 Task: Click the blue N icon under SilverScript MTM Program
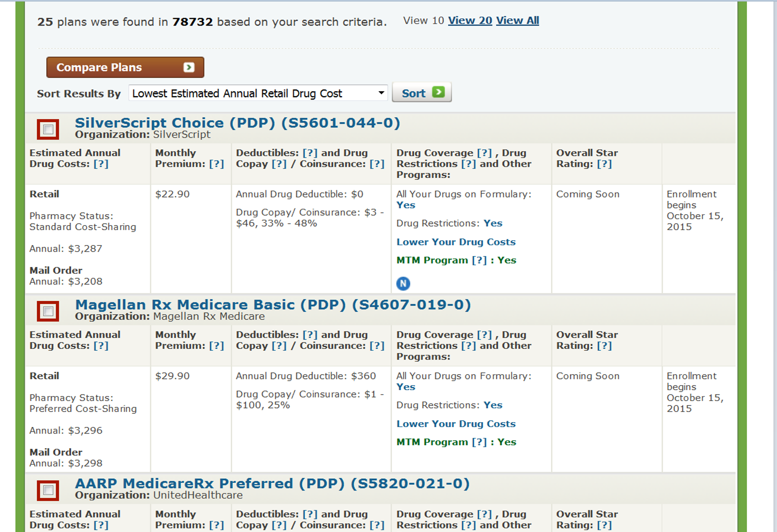[403, 283]
